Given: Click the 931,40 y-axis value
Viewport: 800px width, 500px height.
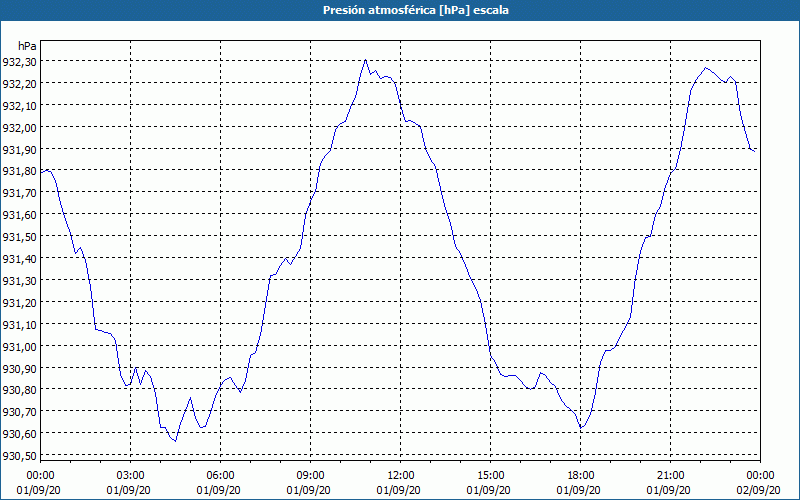Looking at the screenshot, I should (x=20, y=259).
